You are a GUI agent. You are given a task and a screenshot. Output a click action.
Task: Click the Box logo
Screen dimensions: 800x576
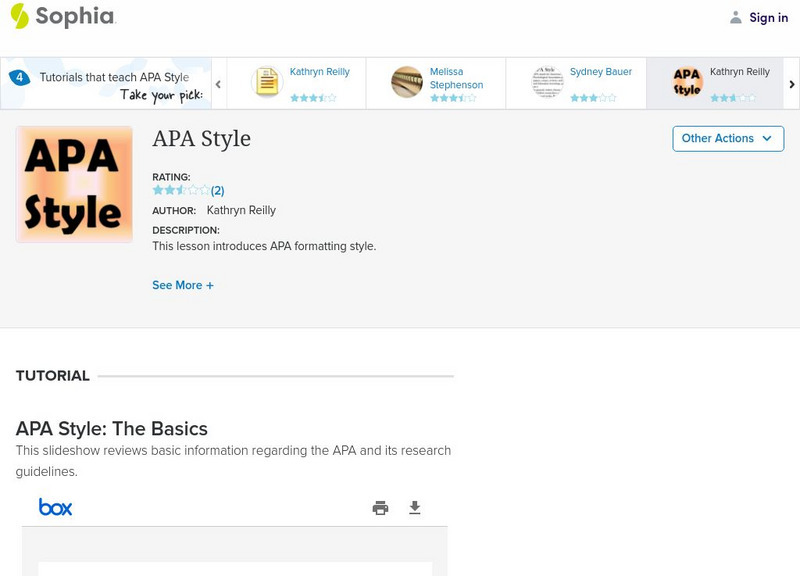tap(56, 508)
